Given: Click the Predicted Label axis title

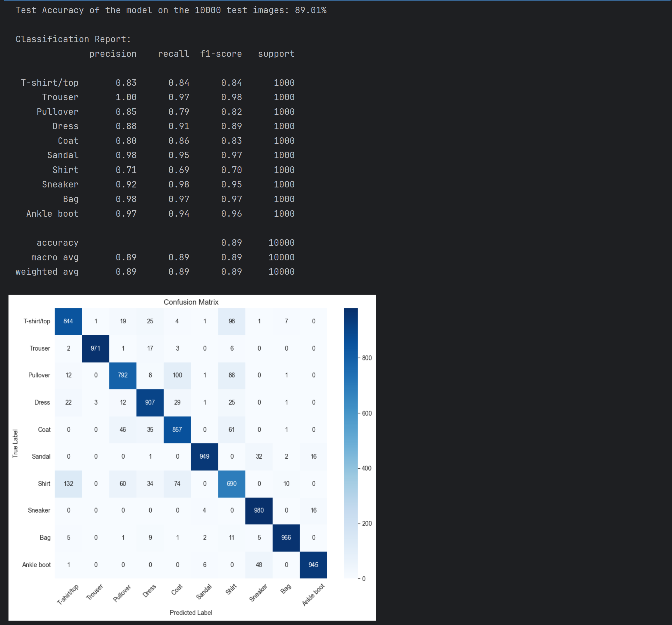Looking at the screenshot, I should point(191,612).
